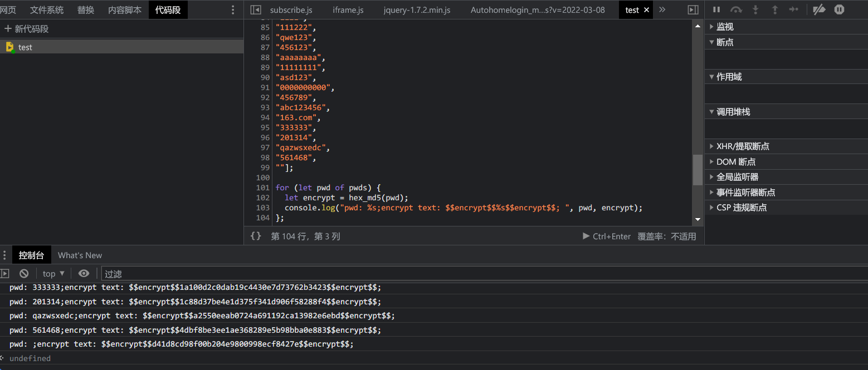Click the pretty-print braces icon

click(256, 236)
